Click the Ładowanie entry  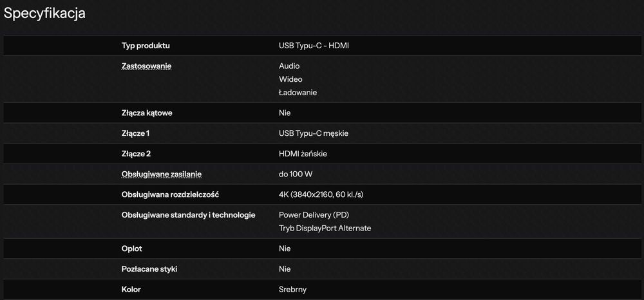point(298,93)
